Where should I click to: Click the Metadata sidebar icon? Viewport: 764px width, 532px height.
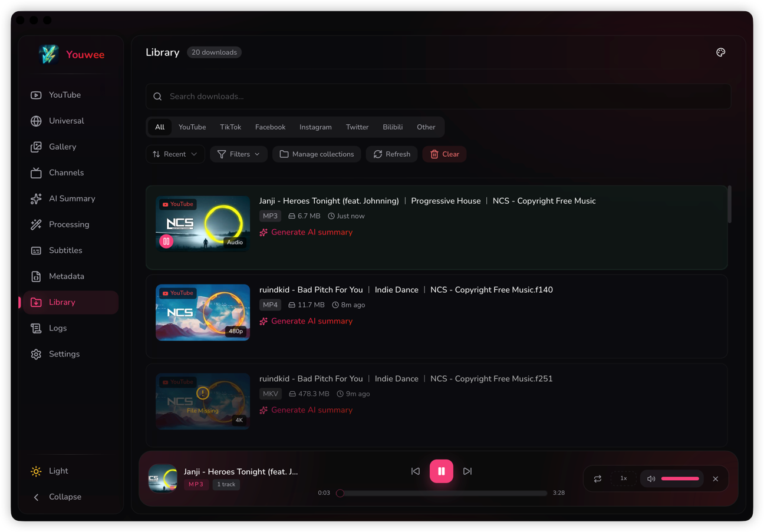(36, 276)
